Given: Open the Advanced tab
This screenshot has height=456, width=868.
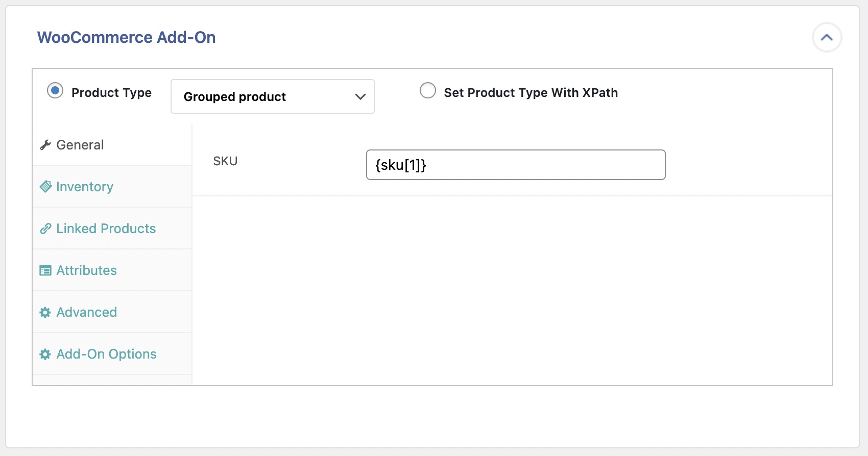Looking at the screenshot, I should pos(112,312).
